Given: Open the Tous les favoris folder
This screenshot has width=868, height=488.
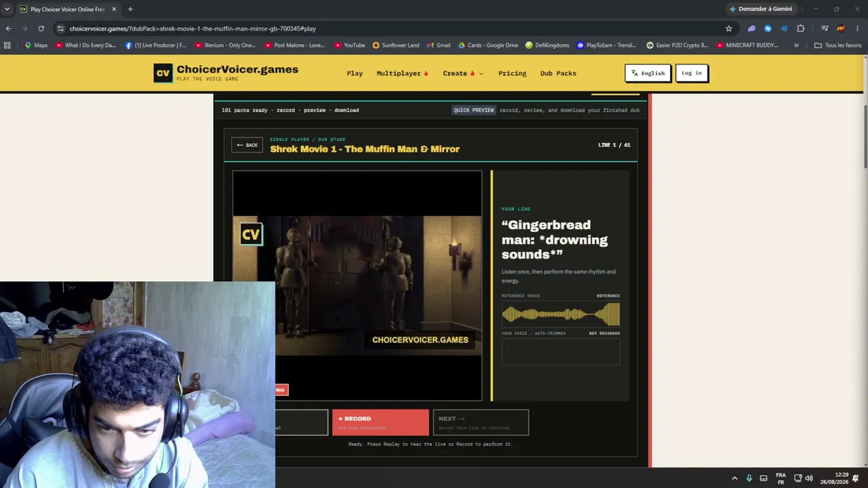Looking at the screenshot, I should (837, 45).
